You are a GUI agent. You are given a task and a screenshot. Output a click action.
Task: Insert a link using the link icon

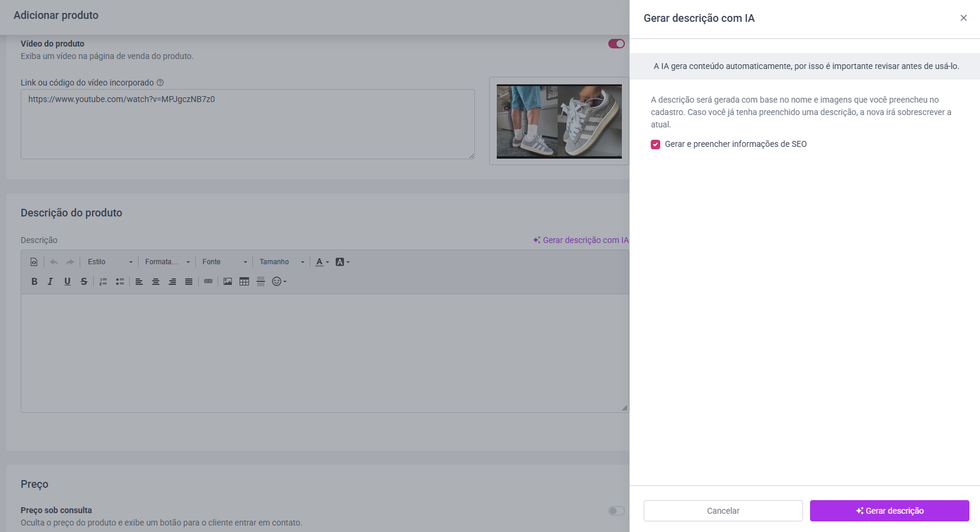pos(208,281)
